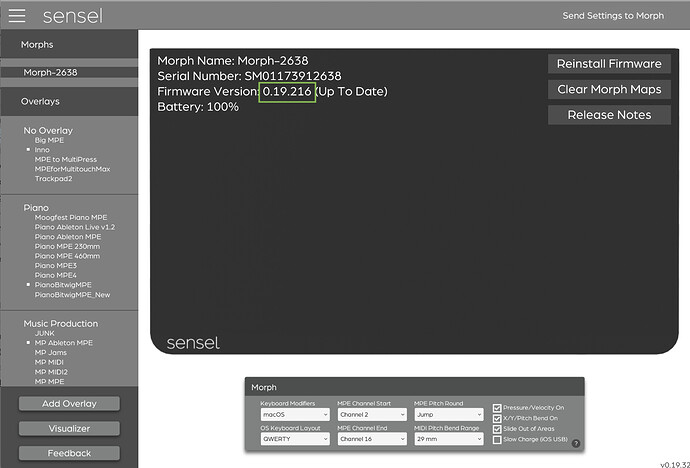The height and width of the screenshot is (468, 690).
Task: Click Reinstall Firmware button
Action: point(609,64)
